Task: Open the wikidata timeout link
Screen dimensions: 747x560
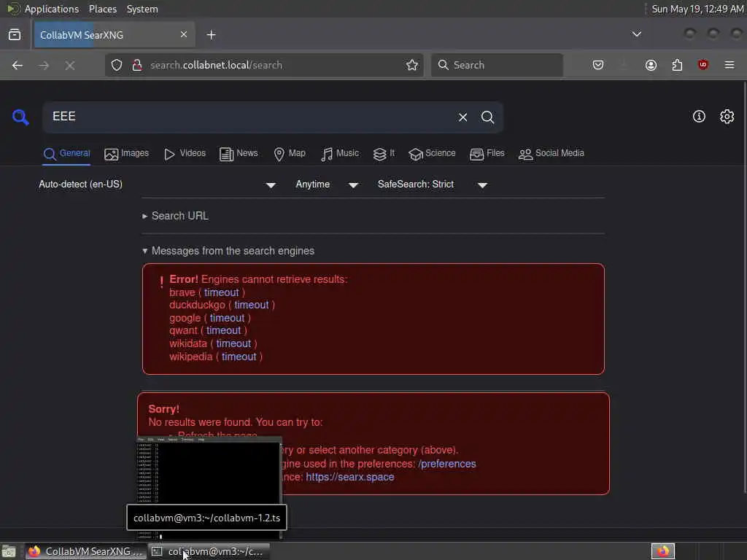Action: click(233, 343)
